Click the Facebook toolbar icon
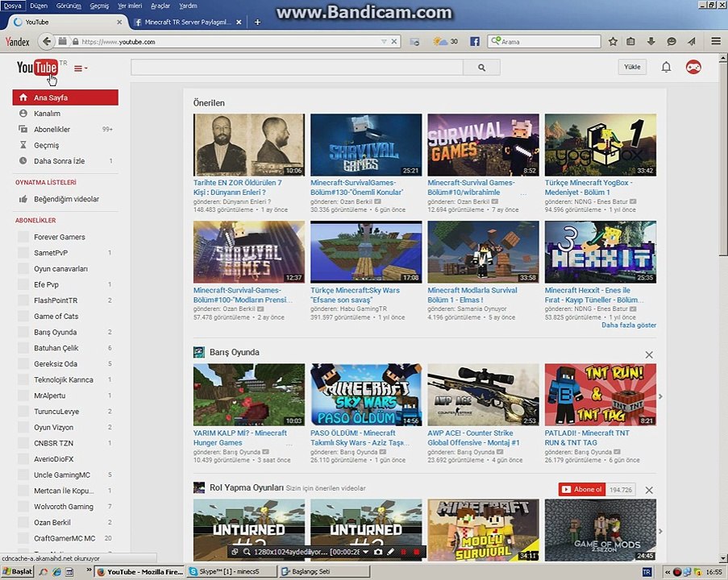The width and height of the screenshot is (728, 580). pos(475,41)
